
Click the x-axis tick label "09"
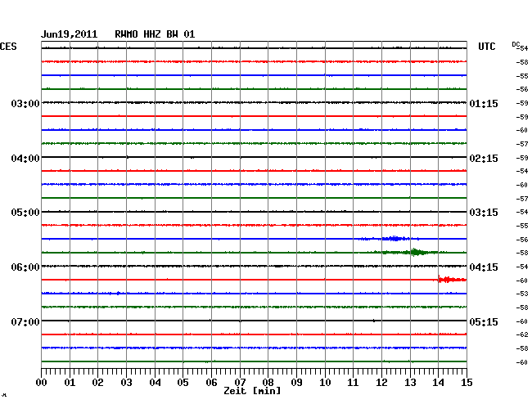(x=296, y=382)
